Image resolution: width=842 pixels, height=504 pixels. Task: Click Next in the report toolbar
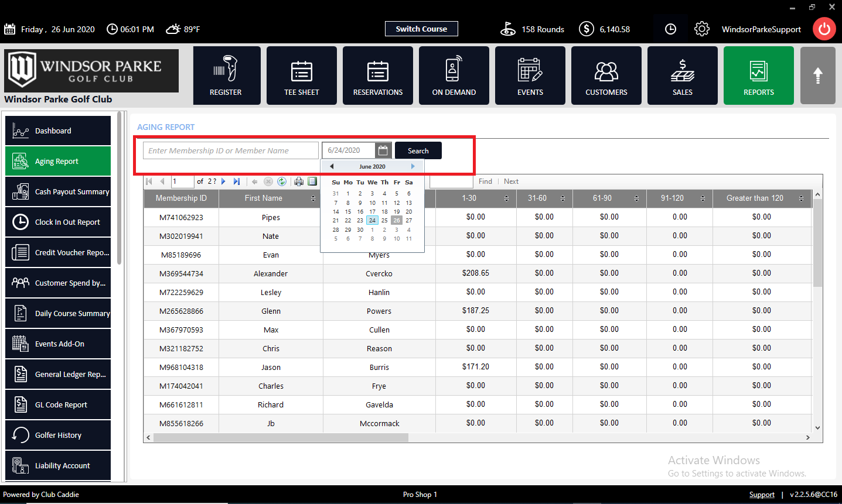pos(511,181)
